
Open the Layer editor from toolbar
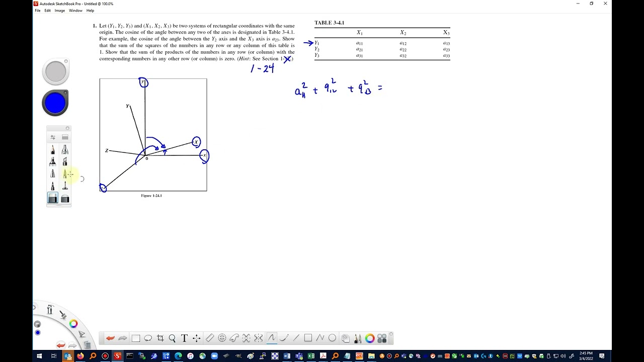click(x=345, y=338)
